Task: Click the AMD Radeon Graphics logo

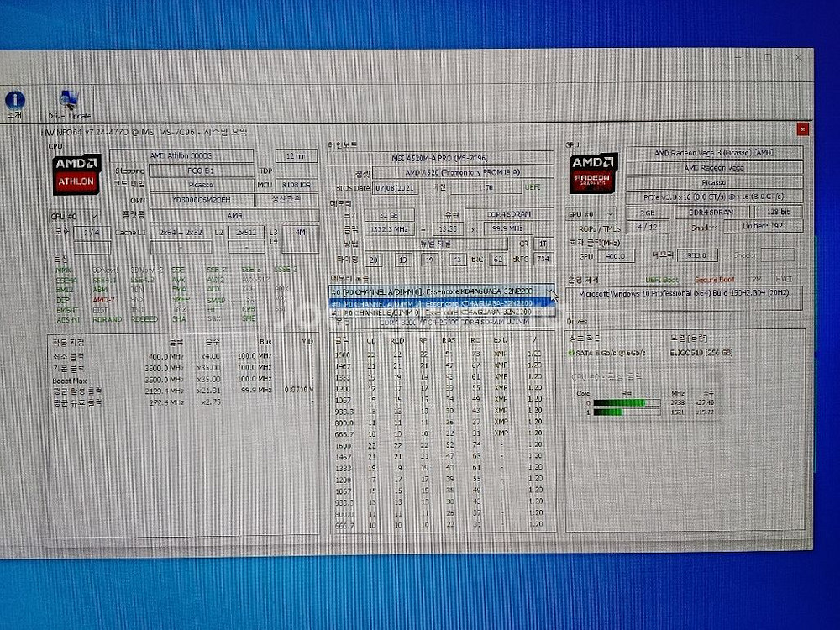Action: (594, 174)
